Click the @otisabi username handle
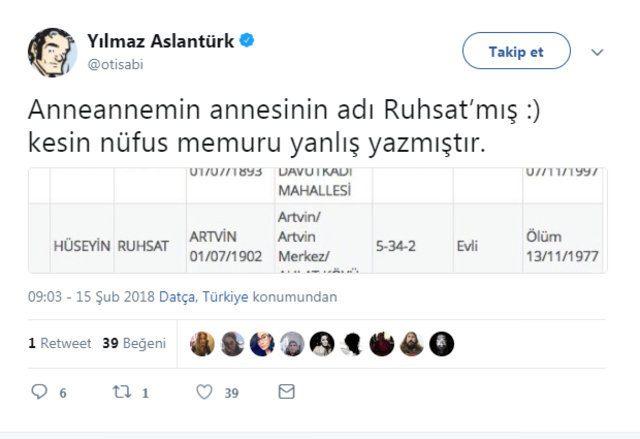Image resolution: width=640 pixels, height=439 pixels. point(117,64)
